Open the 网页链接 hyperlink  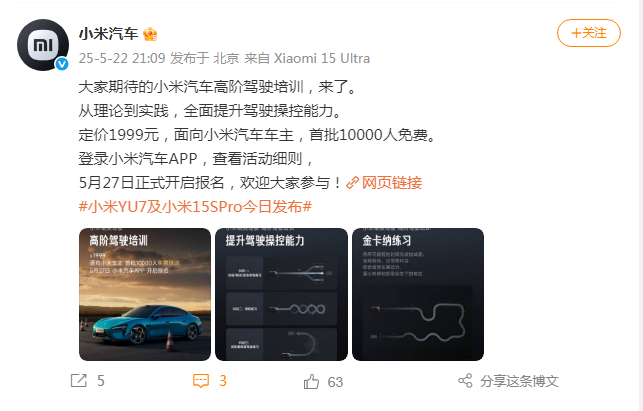point(392,183)
